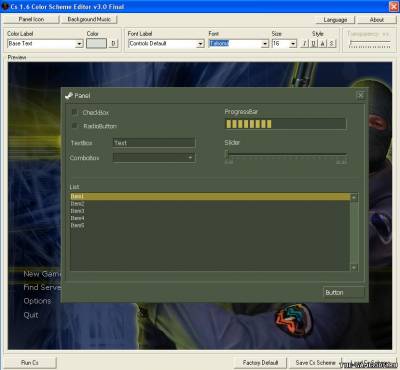Click the Text box in the preview panel
This screenshot has height=370, width=400.
[154, 143]
